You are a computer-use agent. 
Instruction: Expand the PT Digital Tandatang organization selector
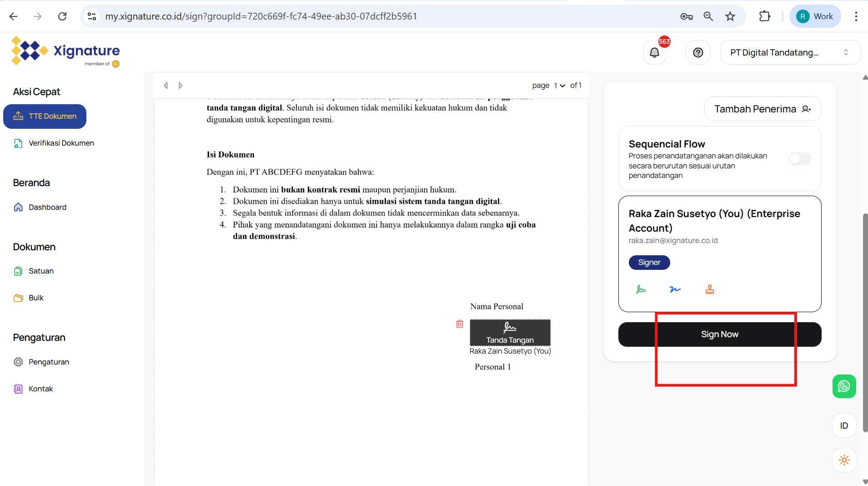(x=790, y=53)
